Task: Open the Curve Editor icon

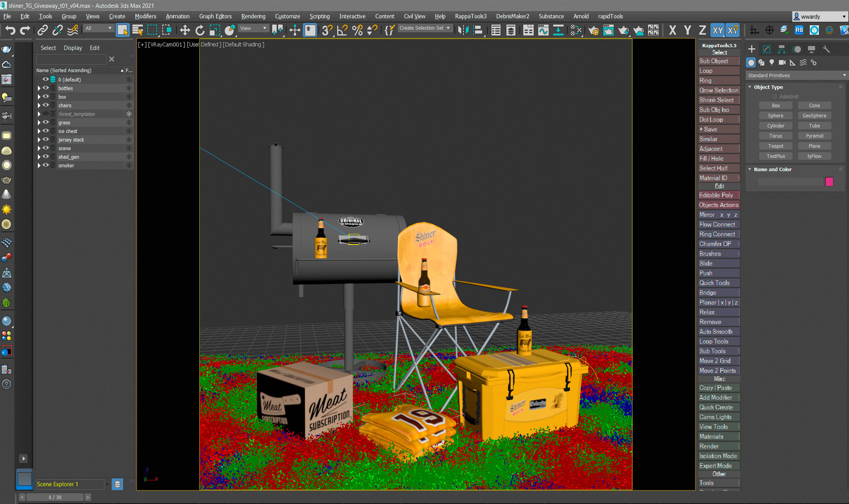Action: click(x=543, y=30)
